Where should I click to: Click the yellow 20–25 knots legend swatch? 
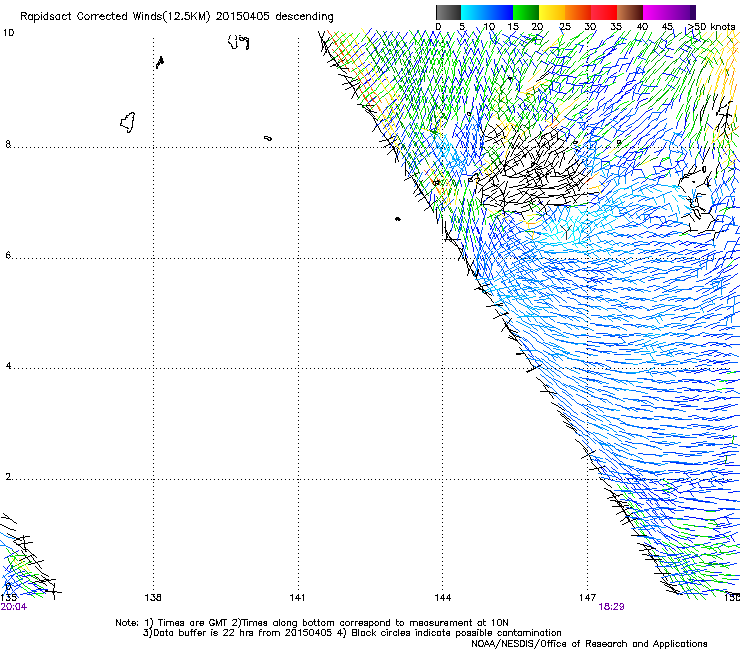click(x=552, y=12)
